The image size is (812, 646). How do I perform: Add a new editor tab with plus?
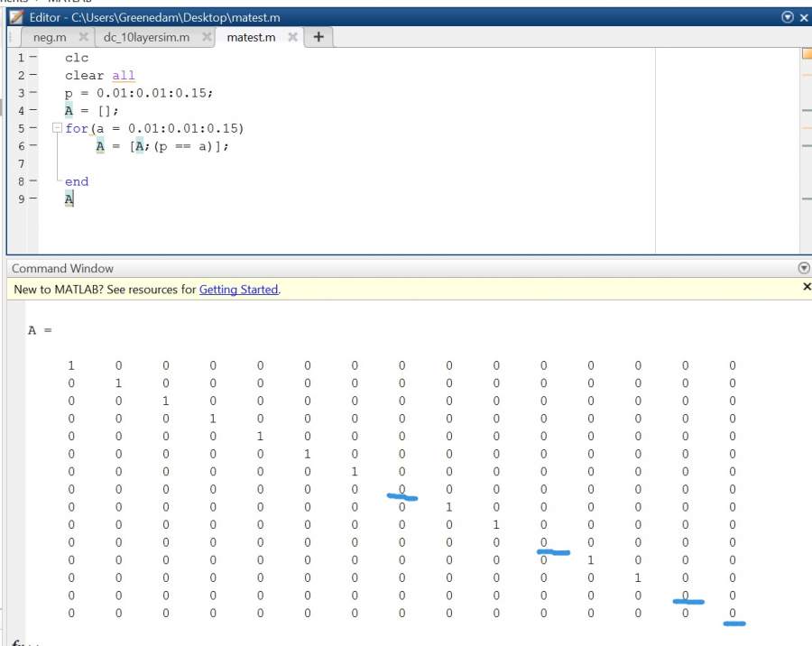(318, 37)
